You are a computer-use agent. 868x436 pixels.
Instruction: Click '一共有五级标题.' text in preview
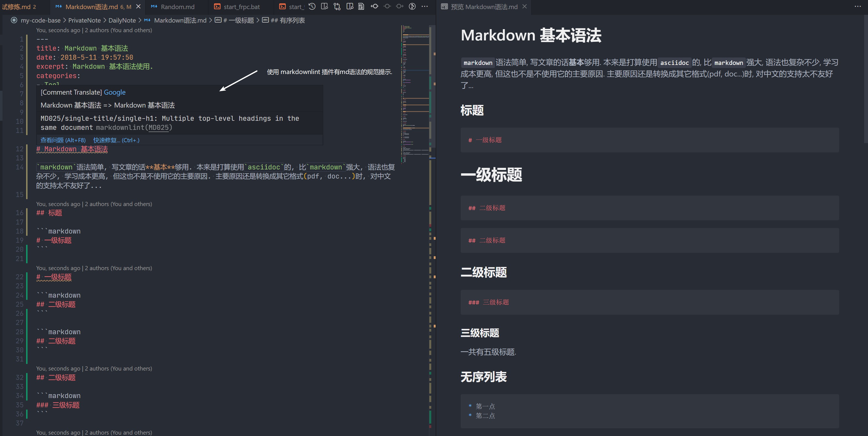click(x=488, y=352)
